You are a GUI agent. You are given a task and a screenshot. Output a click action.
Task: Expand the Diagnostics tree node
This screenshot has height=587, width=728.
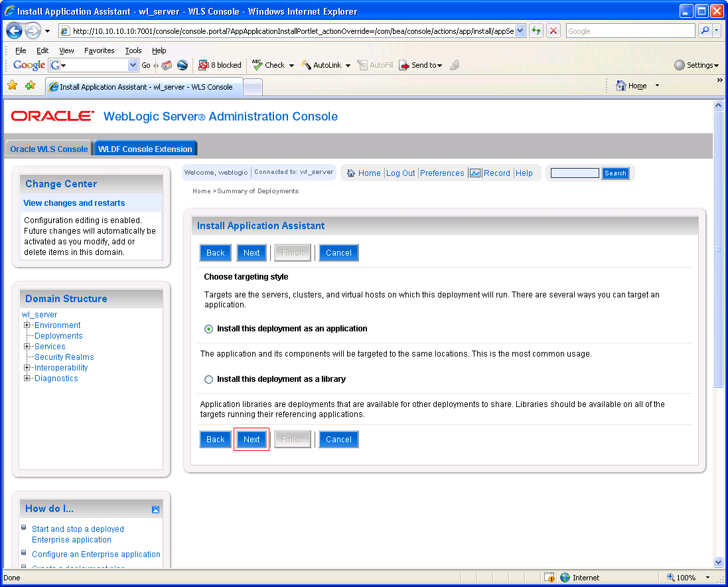(27, 378)
